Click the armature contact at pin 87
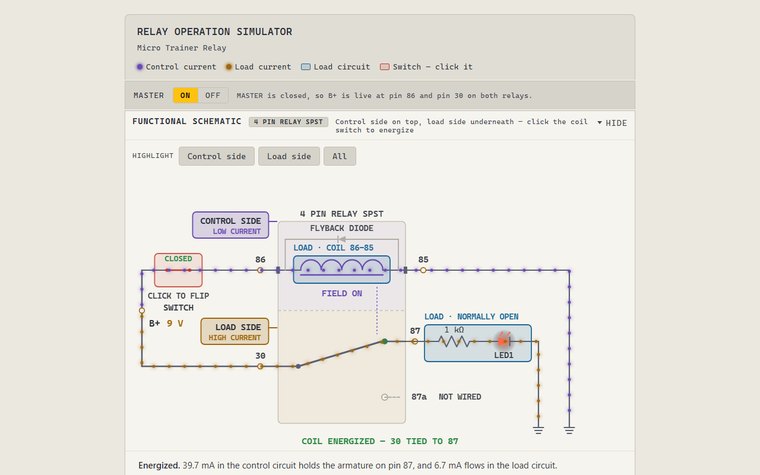This screenshot has width=760, height=475. pos(384,341)
